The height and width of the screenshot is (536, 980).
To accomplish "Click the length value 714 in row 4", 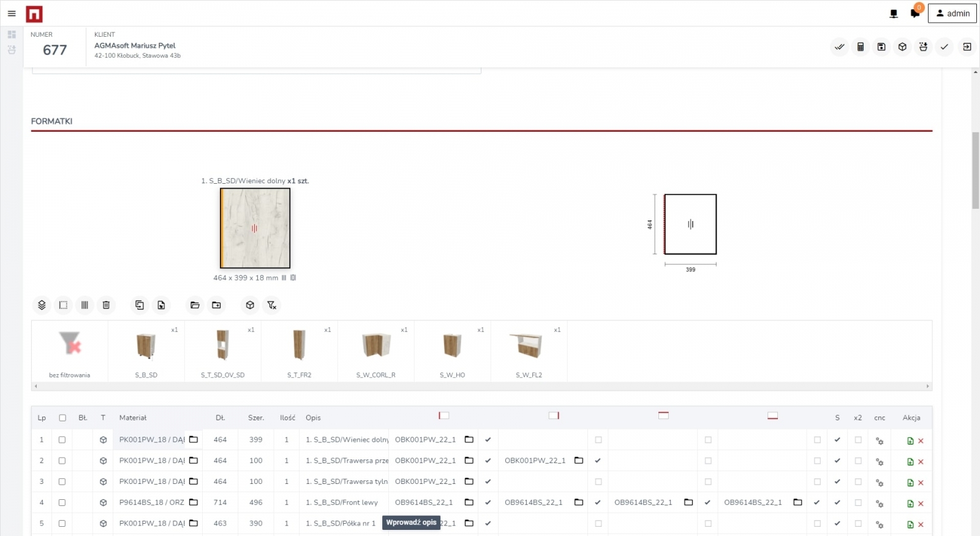I will coord(220,502).
